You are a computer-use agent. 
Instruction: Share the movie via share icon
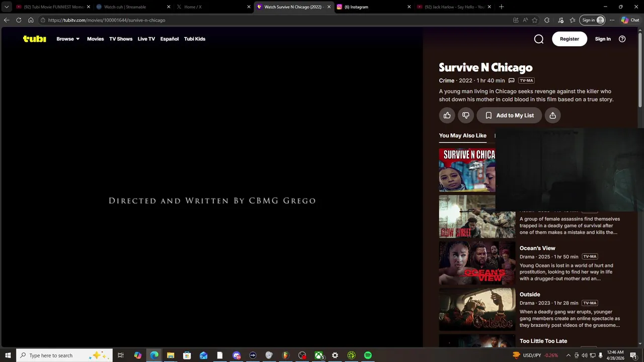pyautogui.click(x=552, y=115)
